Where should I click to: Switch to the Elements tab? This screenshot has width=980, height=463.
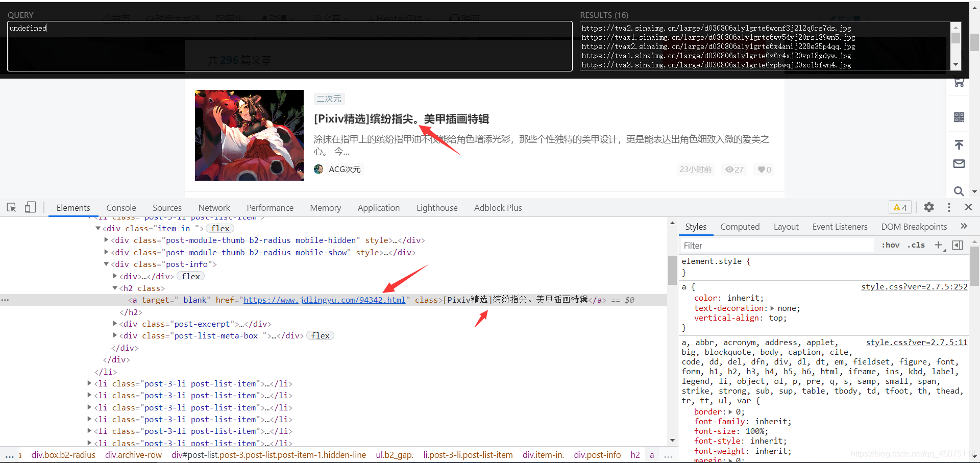[73, 208]
